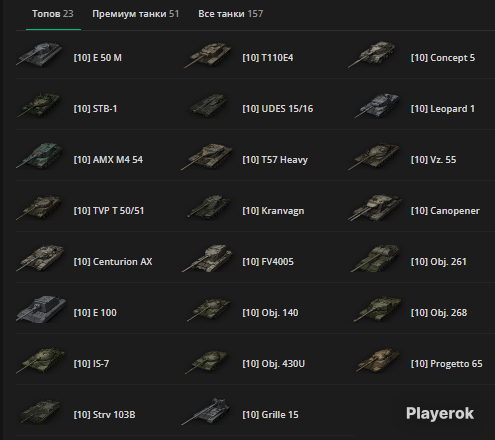Click the T57 Heavy tank icon
The image size is (495, 440).
pos(207,157)
